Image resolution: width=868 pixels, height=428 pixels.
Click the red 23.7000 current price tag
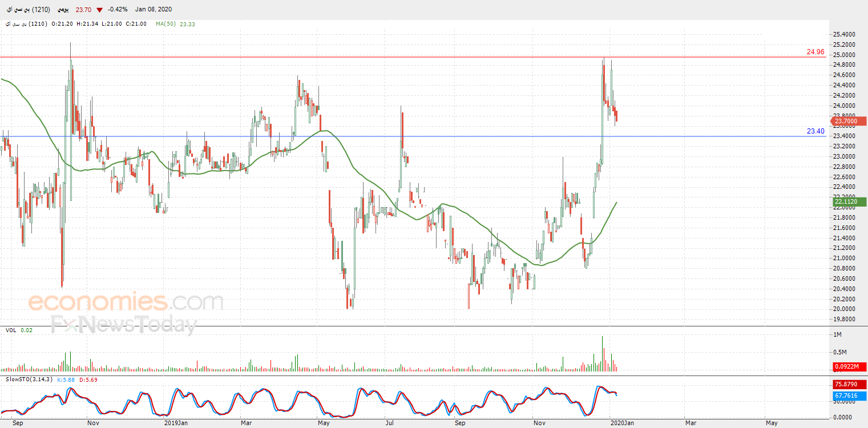(x=850, y=121)
